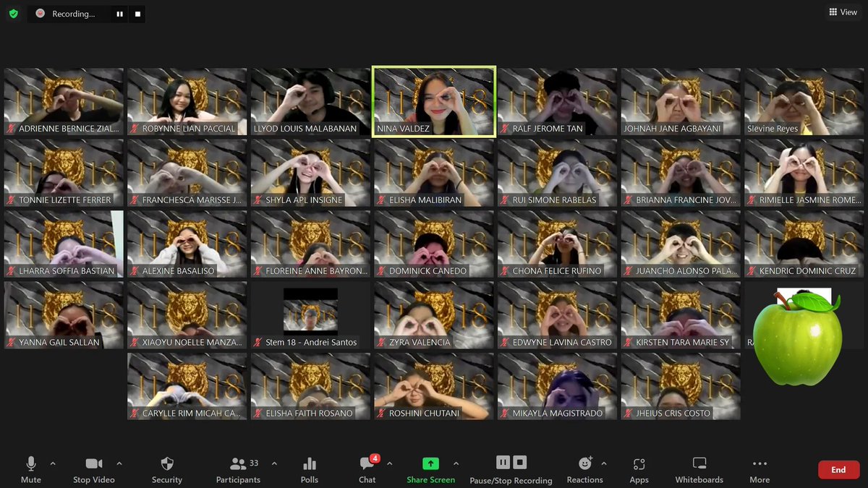Select Rimielle Jasmine's video tile
This screenshot has width=868, height=488.
(x=804, y=173)
